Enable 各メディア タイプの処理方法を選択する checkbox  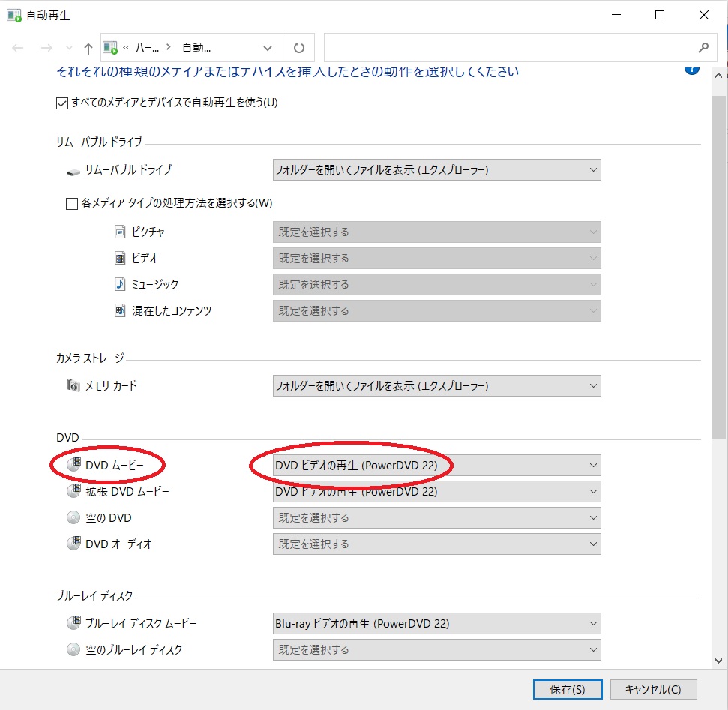[x=72, y=204]
